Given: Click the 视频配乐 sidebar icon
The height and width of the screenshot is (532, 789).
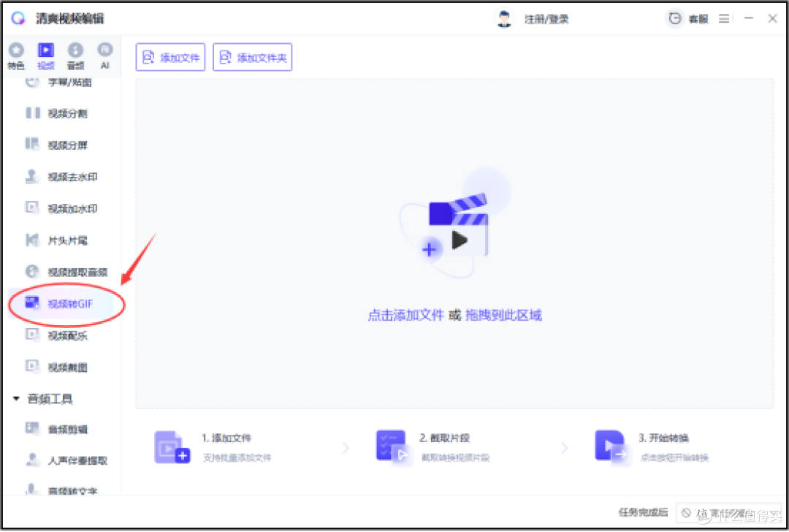Looking at the screenshot, I should pyautogui.click(x=32, y=335).
